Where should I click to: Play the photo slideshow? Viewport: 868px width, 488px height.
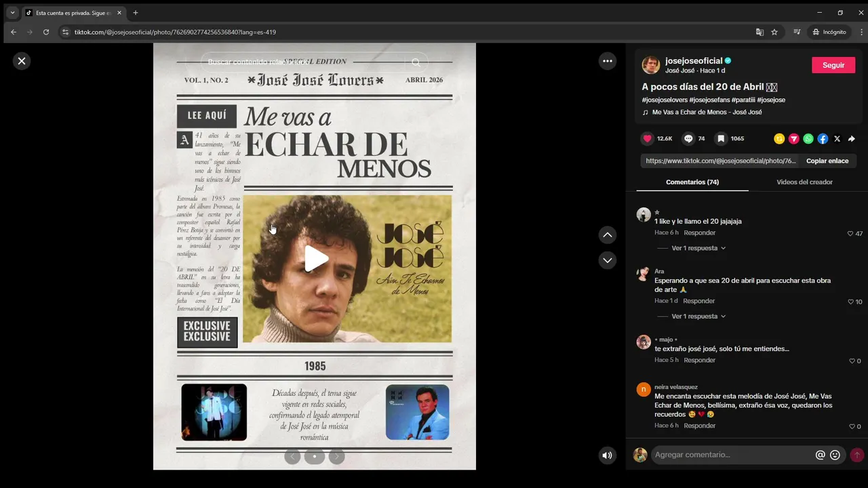(x=316, y=259)
